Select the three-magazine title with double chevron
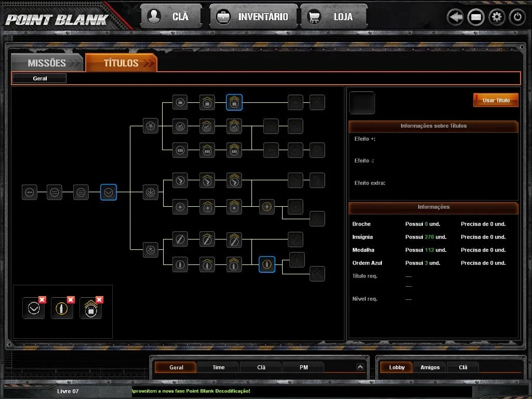 [x=234, y=150]
